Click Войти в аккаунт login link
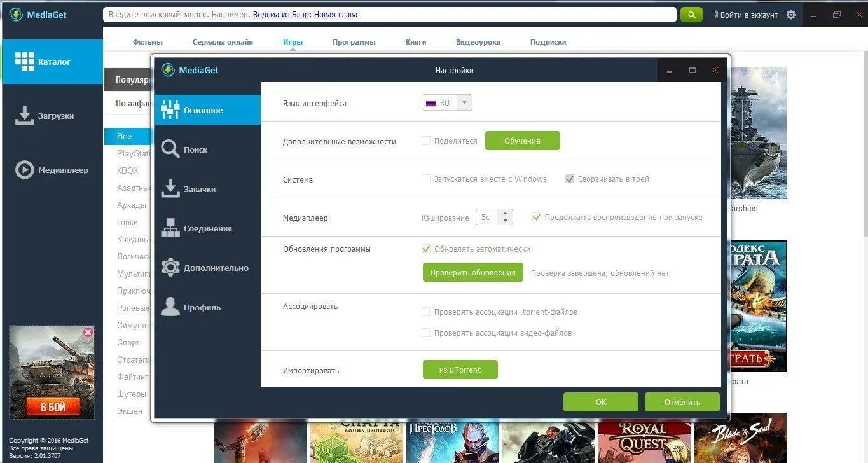 click(745, 15)
